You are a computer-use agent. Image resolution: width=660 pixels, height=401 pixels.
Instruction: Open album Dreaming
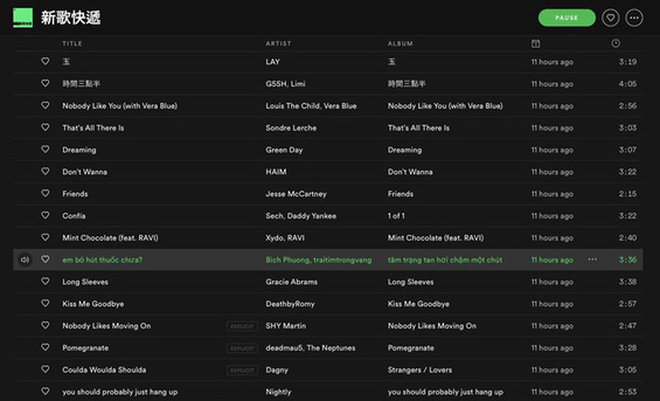coord(405,150)
